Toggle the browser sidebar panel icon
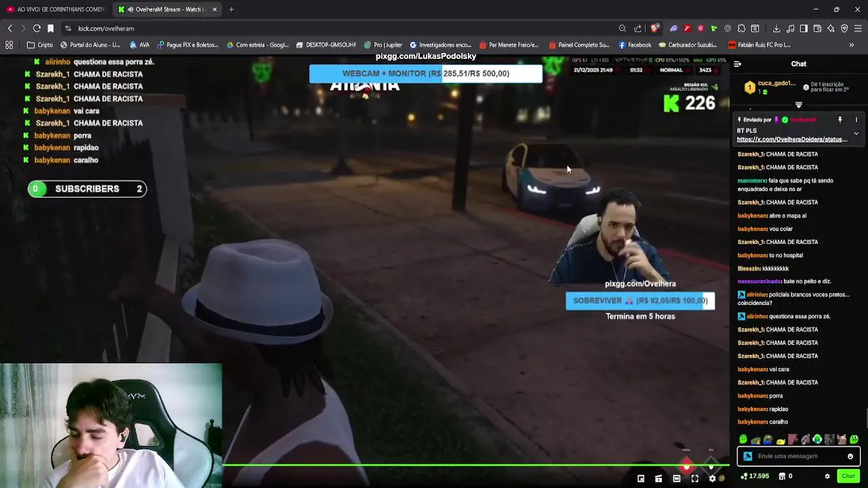Screen dimensions: 868x488 [x=804, y=28]
